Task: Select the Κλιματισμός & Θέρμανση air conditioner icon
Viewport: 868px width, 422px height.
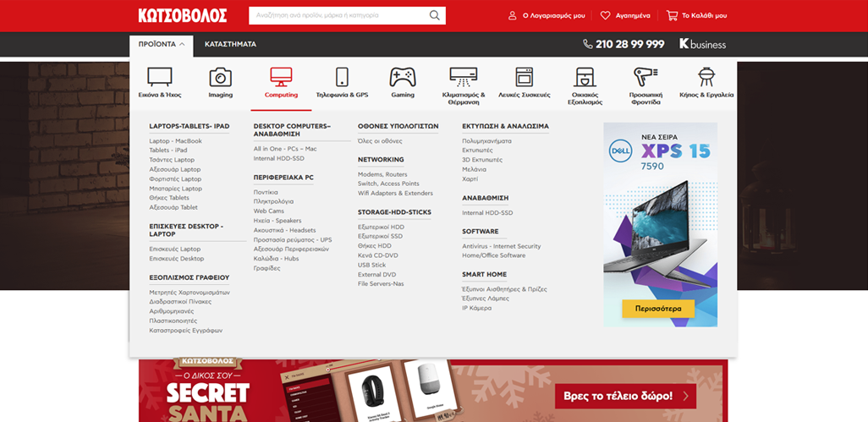Action: tap(464, 78)
